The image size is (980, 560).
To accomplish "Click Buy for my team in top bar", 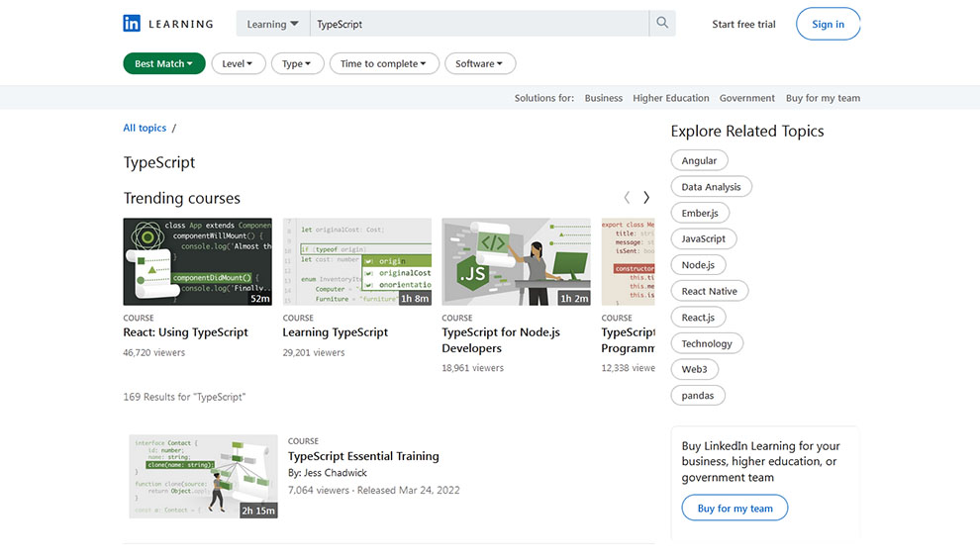I will [x=823, y=98].
